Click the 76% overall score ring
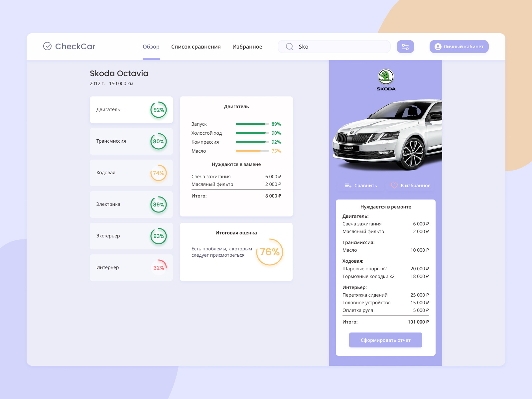Screen dimensions: 532x399 270,252
